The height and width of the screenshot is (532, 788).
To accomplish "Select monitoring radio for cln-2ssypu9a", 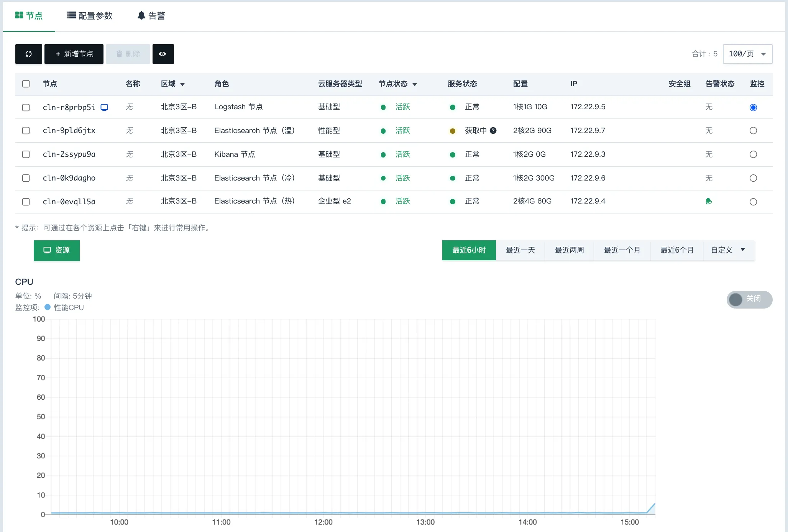I will click(753, 154).
